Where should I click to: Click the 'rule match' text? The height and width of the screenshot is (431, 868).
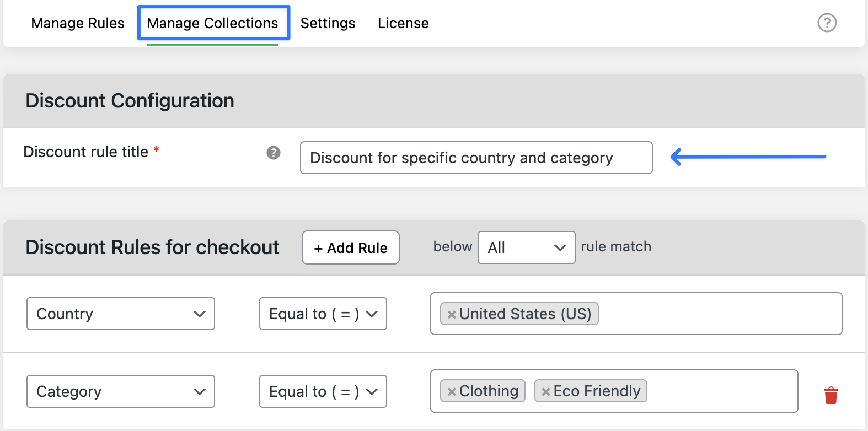[x=616, y=246]
